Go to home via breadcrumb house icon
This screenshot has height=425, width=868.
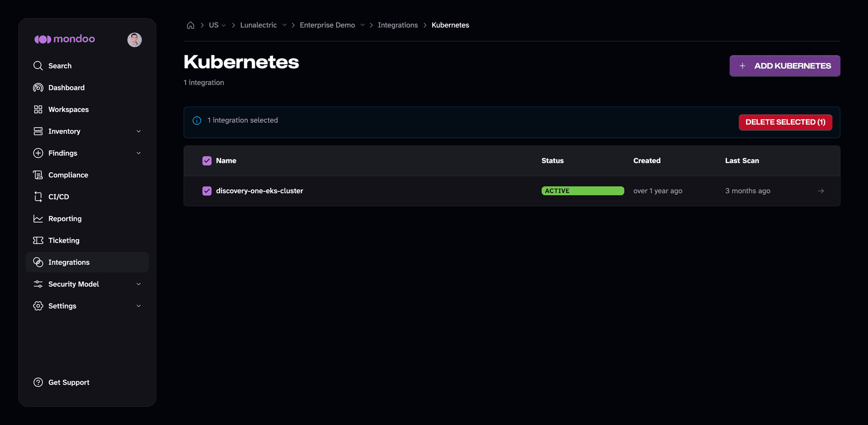pos(191,25)
